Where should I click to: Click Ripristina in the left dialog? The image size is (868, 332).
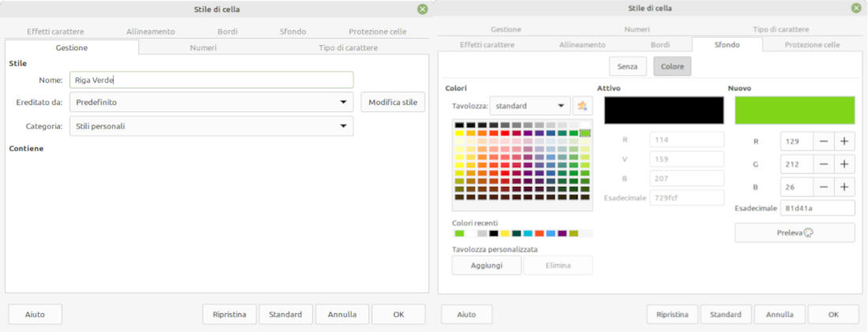coord(229,315)
